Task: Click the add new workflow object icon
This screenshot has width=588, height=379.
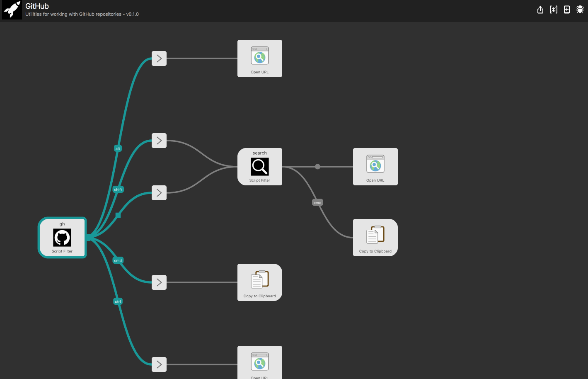Action: (x=567, y=9)
